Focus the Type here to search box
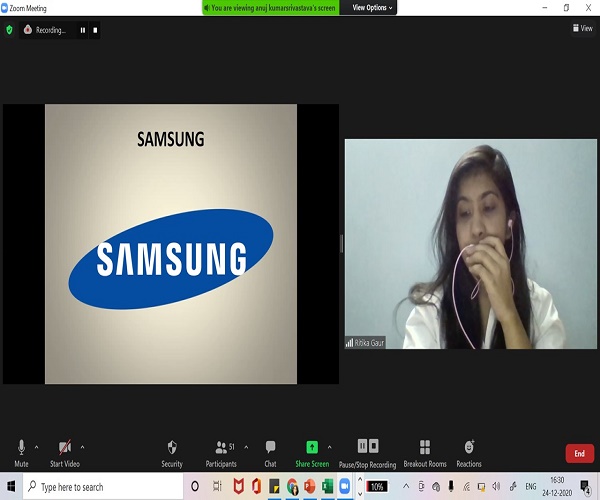Screen dimensions: 600x500 (103, 487)
